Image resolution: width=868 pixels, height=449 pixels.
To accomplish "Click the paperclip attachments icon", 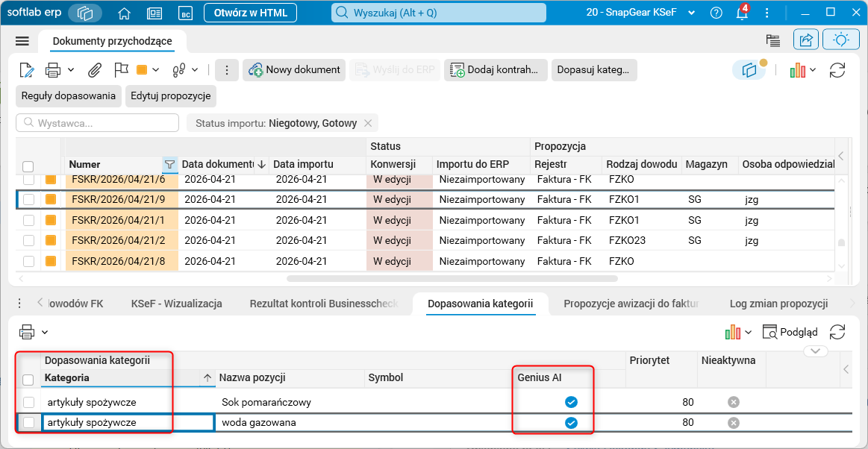I will pyautogui.click(x=96, y=69).
